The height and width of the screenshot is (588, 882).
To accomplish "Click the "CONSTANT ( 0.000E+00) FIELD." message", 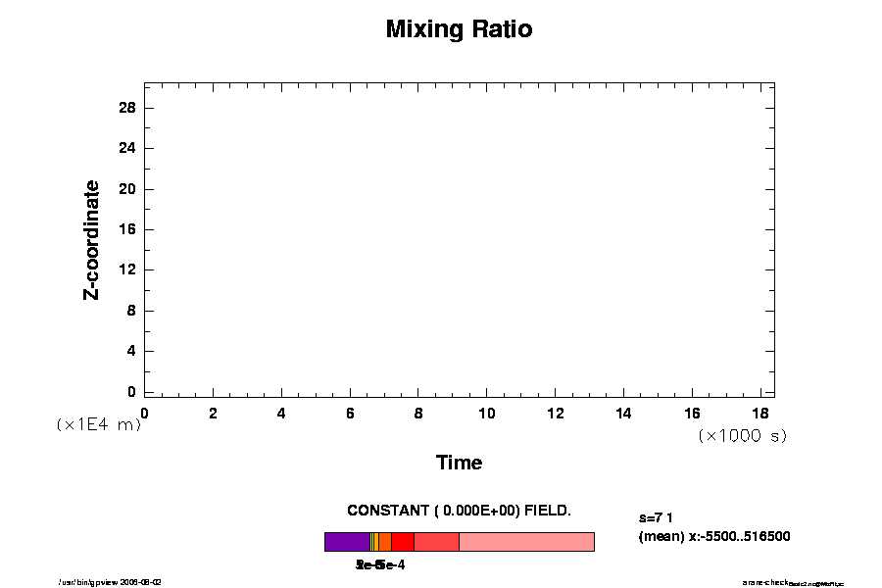I will [x=459, y=511].
